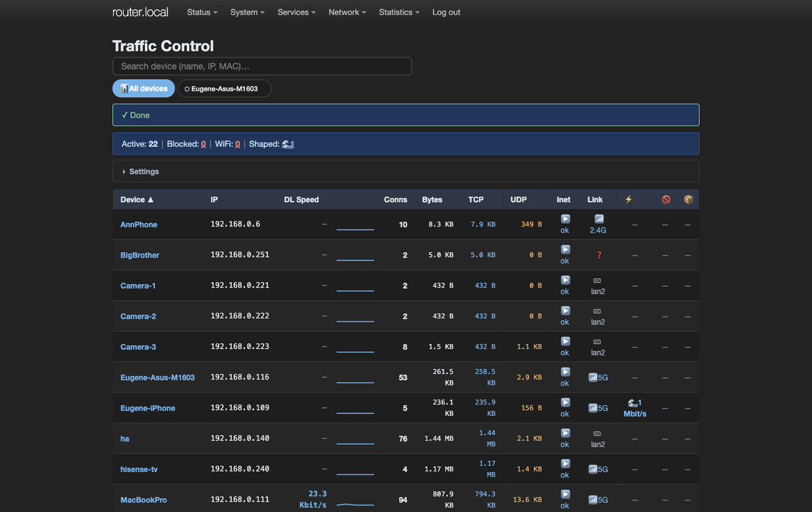
Task: Sort by the Device column header
Action: tap(137, 200)
